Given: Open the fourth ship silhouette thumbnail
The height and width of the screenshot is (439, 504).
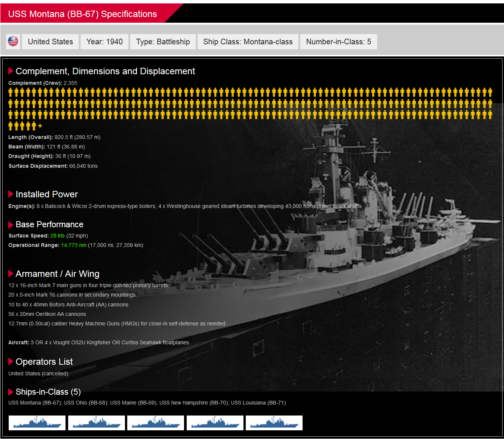Looking at the screenshot, I should (x=215, y=423).
